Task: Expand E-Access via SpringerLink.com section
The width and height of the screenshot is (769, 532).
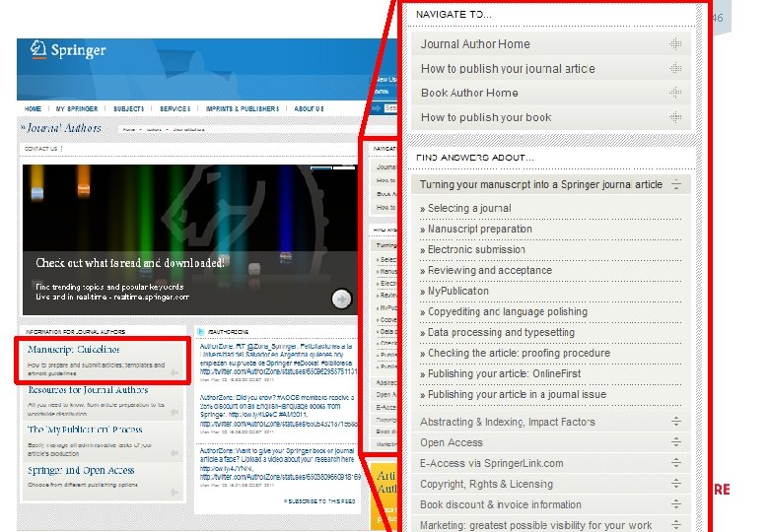Action: [676, 462]
